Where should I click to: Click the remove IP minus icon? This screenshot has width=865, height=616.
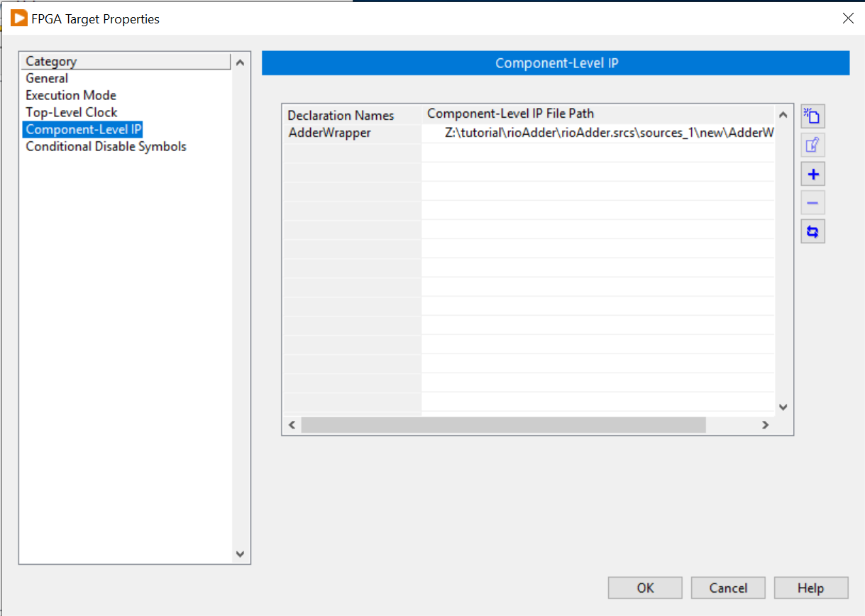[812, 202]
